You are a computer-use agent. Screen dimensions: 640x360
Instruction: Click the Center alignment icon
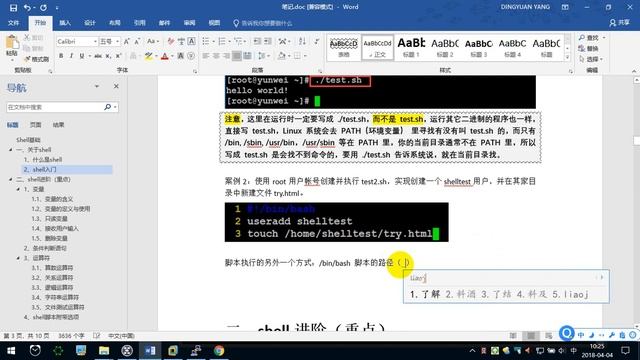coord(216,56)
